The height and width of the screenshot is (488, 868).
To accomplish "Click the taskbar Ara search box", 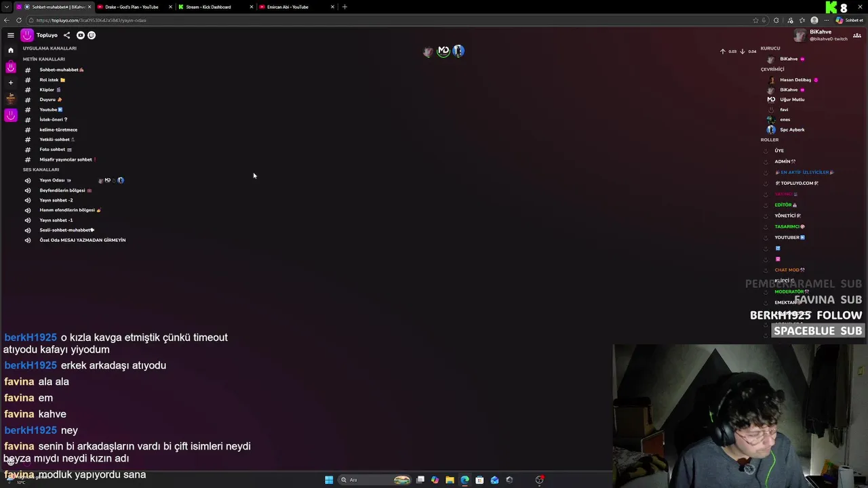I will [376, 480].
